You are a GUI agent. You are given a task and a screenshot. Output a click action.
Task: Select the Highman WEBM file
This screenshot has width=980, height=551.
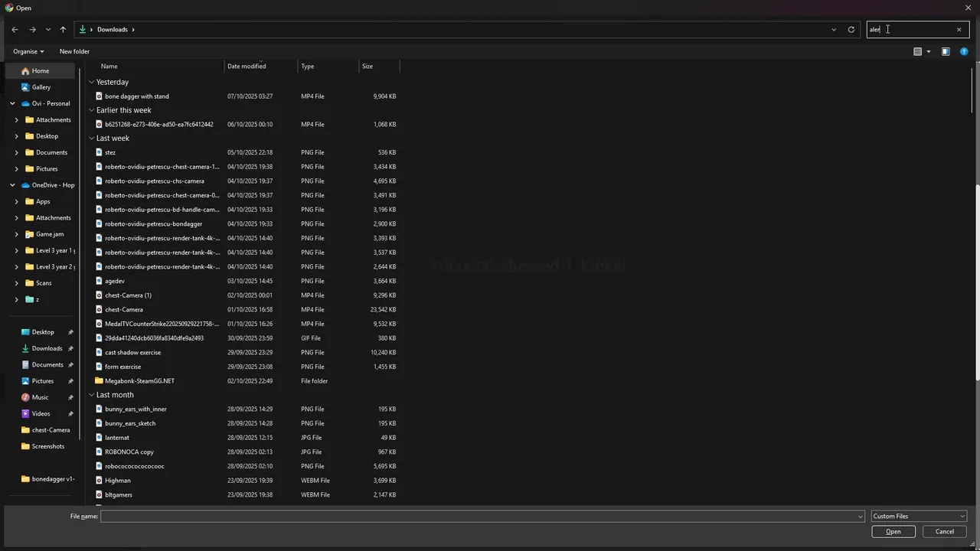click(118, 481)
